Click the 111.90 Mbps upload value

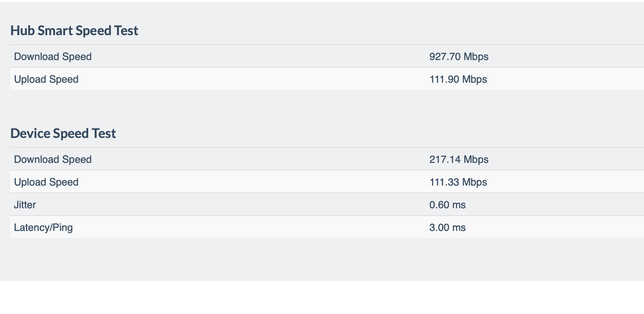click(x=458, y=79)
